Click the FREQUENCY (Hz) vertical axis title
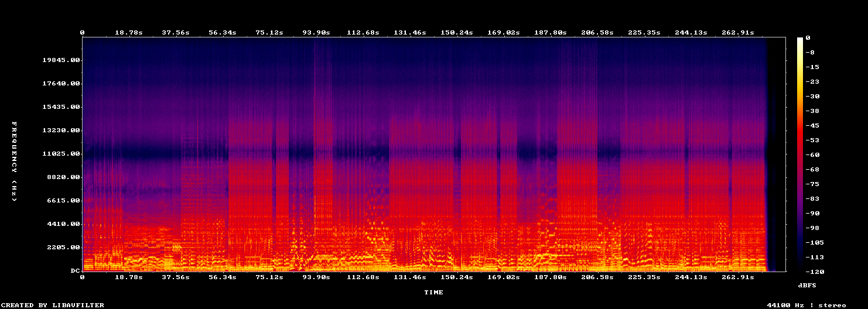This screenshot has width=868, height=309. pos(14,162)
